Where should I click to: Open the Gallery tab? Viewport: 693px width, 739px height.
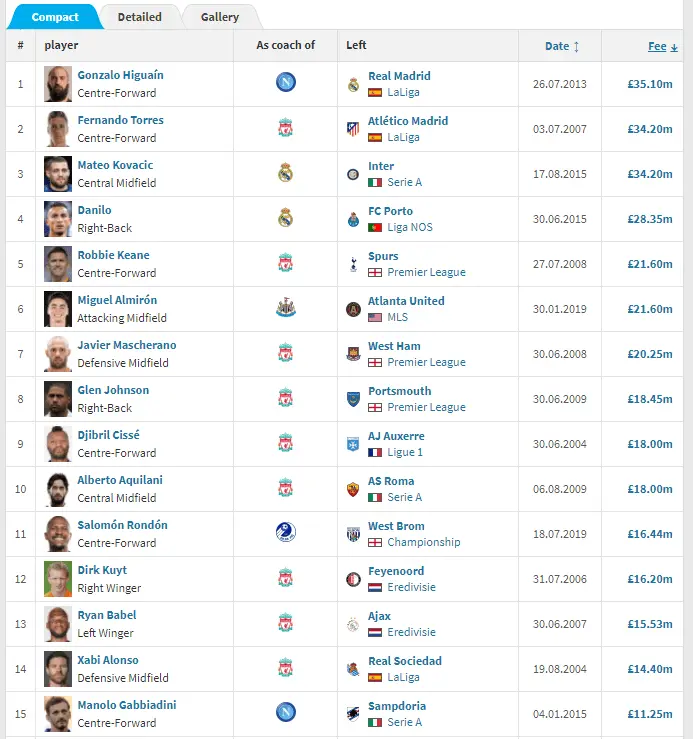219,17
